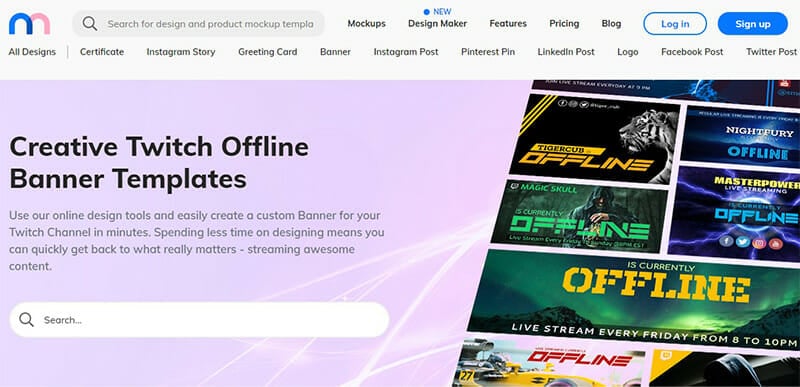Select the Twitter Post category
800x387 pixels.
[771, 51]
